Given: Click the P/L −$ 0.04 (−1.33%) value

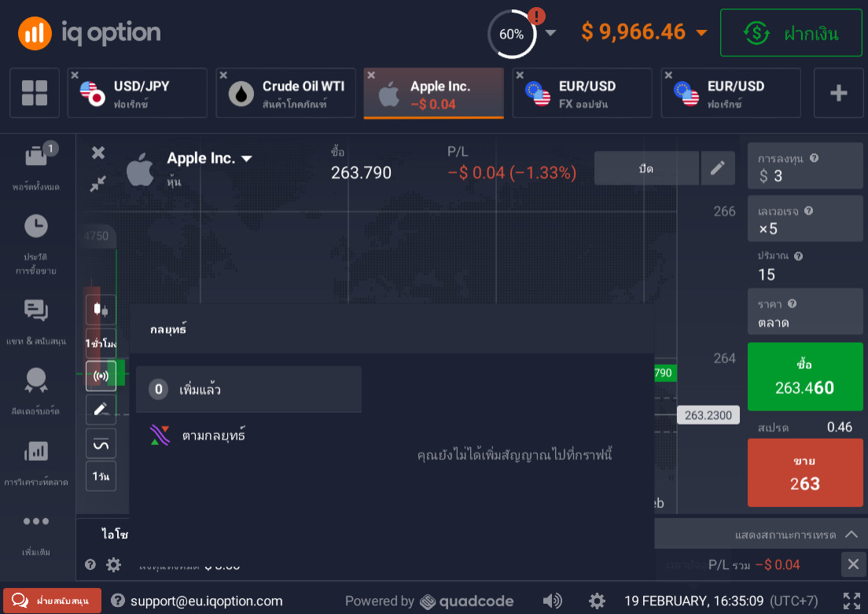Looking at the screenshot, I should pos(512,173).
